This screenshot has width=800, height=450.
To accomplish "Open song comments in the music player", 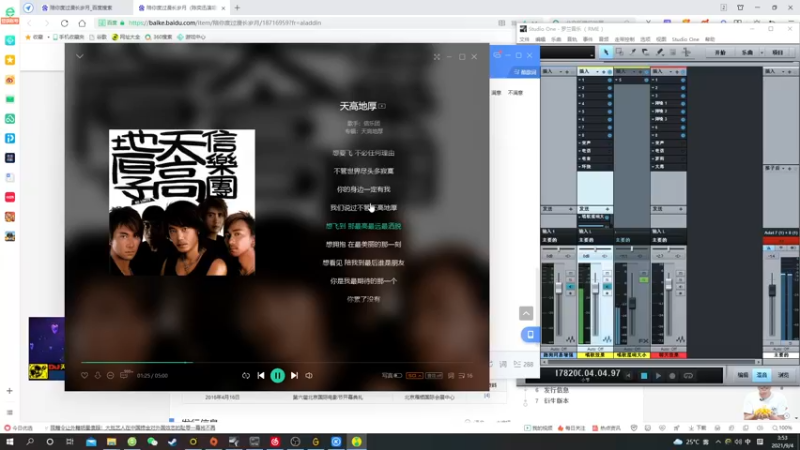I will 124,375.
